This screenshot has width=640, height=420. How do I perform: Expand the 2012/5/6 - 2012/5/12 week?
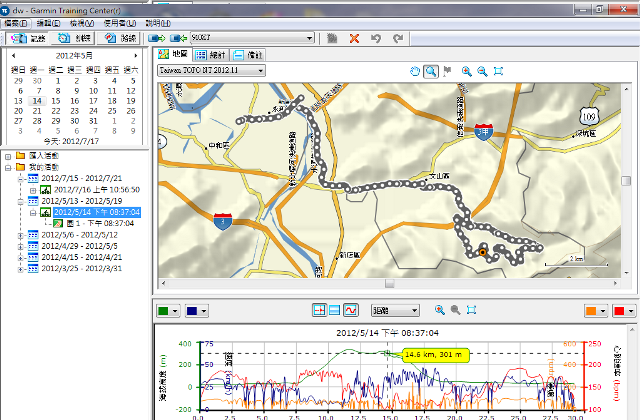tap(20, 235)
